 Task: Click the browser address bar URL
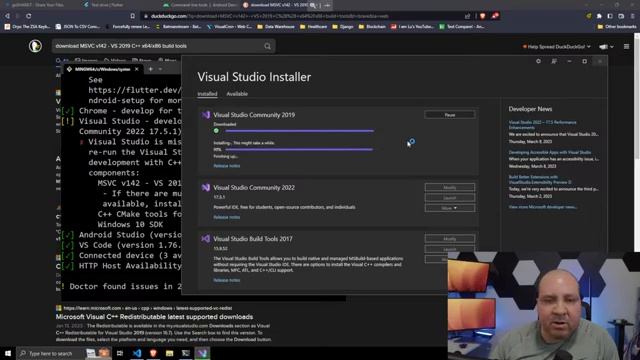(x=269, y=16)
